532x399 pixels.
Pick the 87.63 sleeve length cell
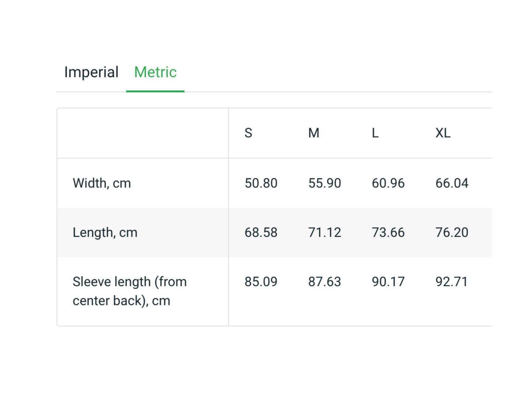point(325,282)
